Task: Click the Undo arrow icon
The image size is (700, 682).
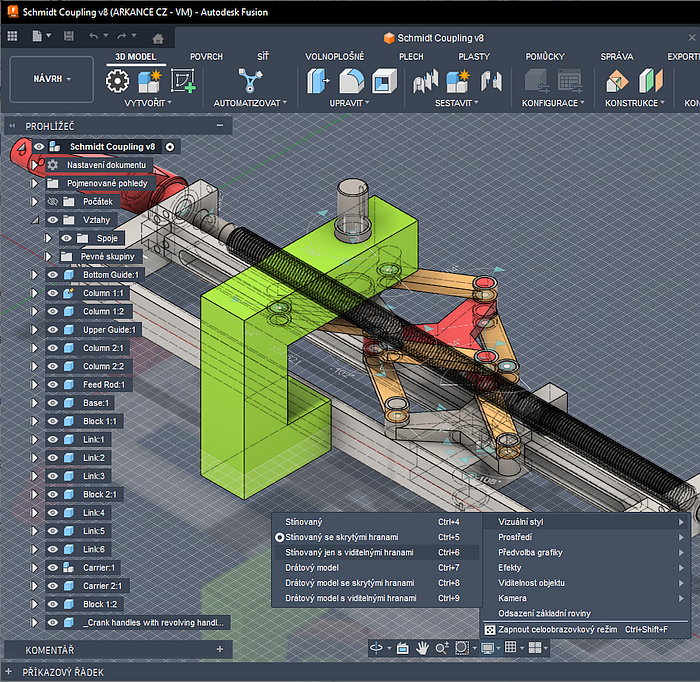Action: tap(94, 37)
